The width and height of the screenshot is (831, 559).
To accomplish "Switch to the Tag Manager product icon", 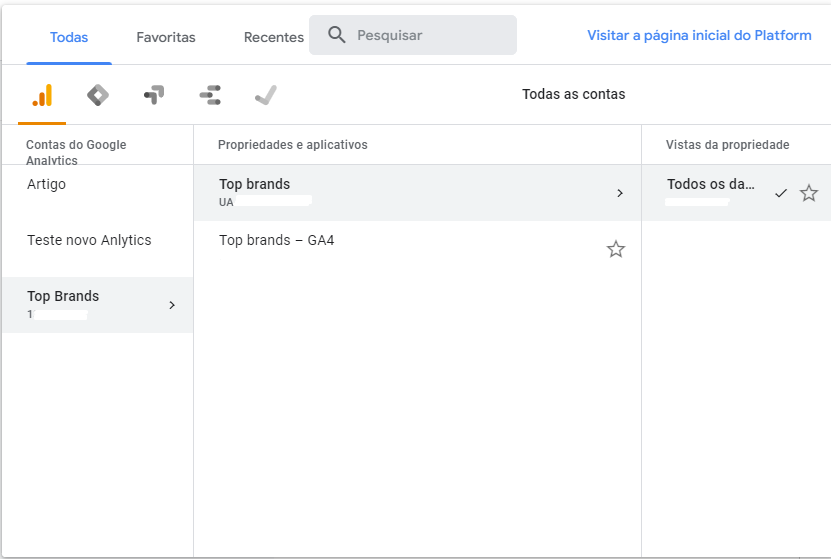I will coord(98,95).
